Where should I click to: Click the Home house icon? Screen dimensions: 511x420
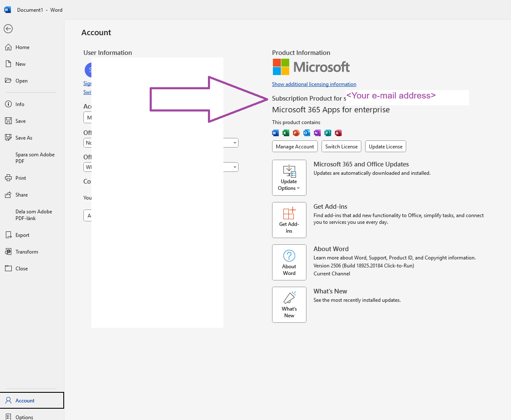click(8, 47)
